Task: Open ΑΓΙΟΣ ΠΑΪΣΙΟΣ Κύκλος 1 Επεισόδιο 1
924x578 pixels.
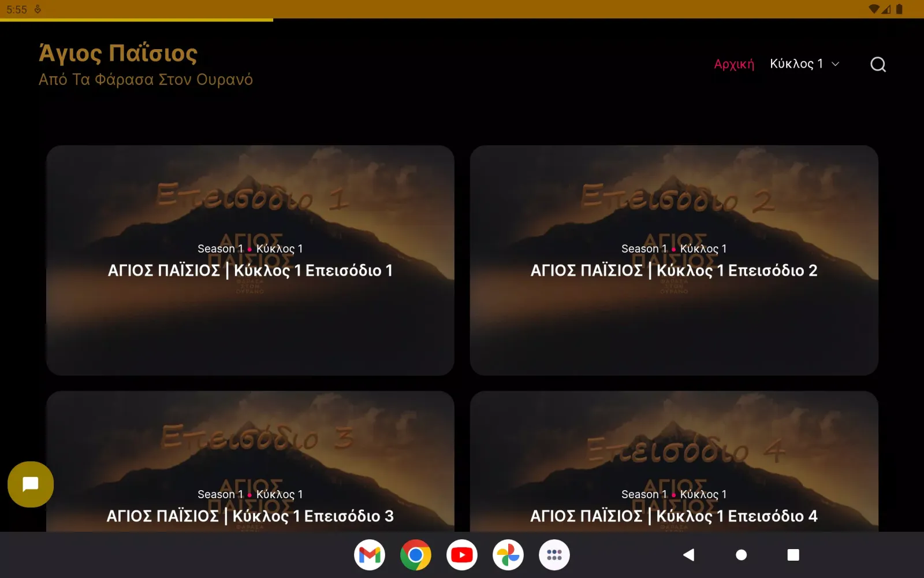Action: [x=250, y=260]
